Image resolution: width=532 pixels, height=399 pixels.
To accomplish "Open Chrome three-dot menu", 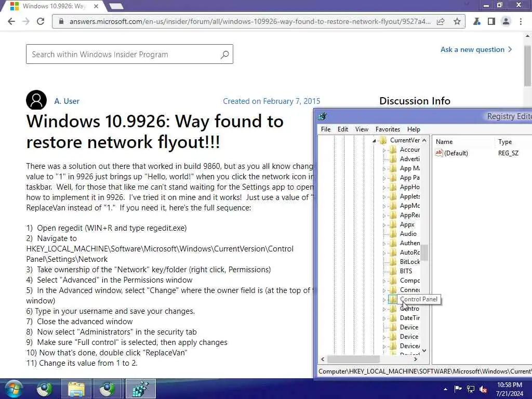I will click(x=521, y=21).
